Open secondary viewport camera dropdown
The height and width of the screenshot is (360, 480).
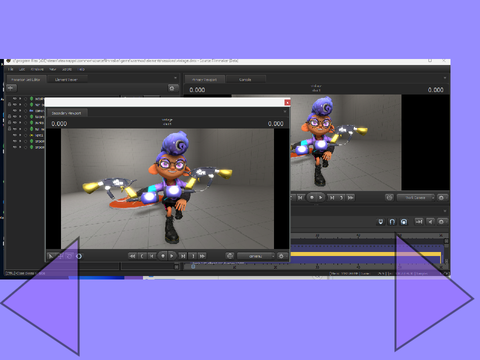[x=256, y=256]
